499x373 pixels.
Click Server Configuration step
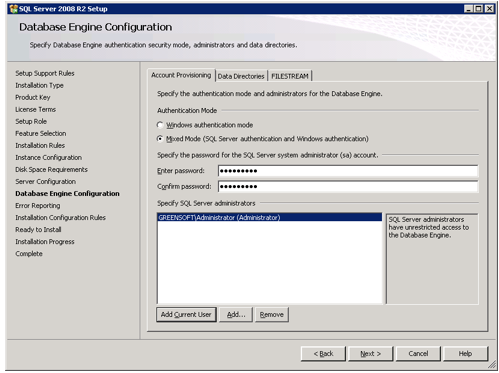[45, 181]
